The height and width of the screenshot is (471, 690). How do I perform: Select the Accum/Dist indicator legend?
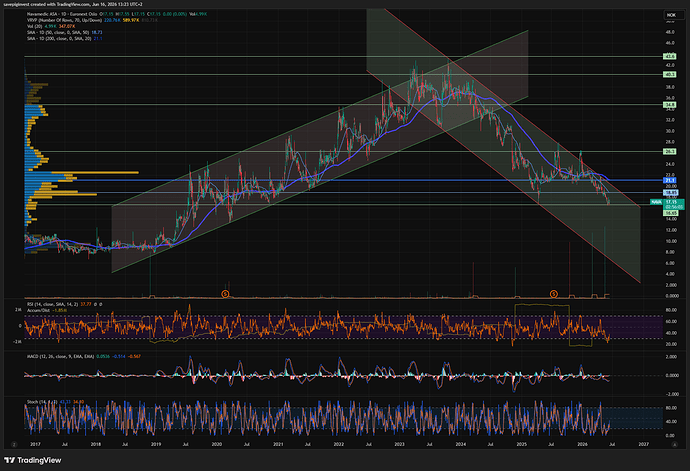[x=39, y=310]
